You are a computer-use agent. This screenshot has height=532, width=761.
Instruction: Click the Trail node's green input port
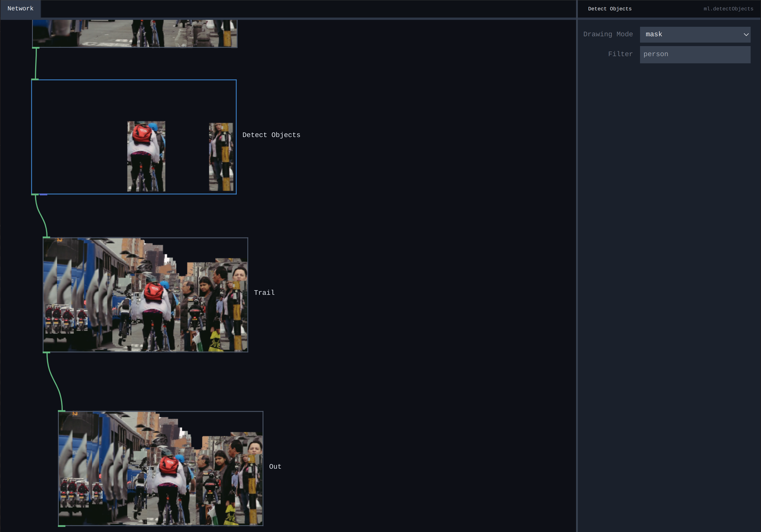click(x=46, y=237)
